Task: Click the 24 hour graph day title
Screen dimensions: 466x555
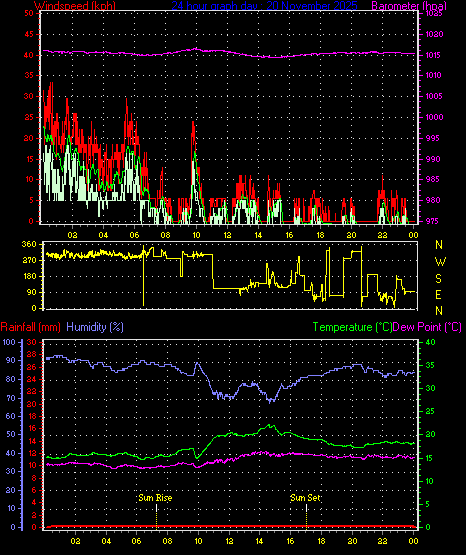Action: point(264,6)
